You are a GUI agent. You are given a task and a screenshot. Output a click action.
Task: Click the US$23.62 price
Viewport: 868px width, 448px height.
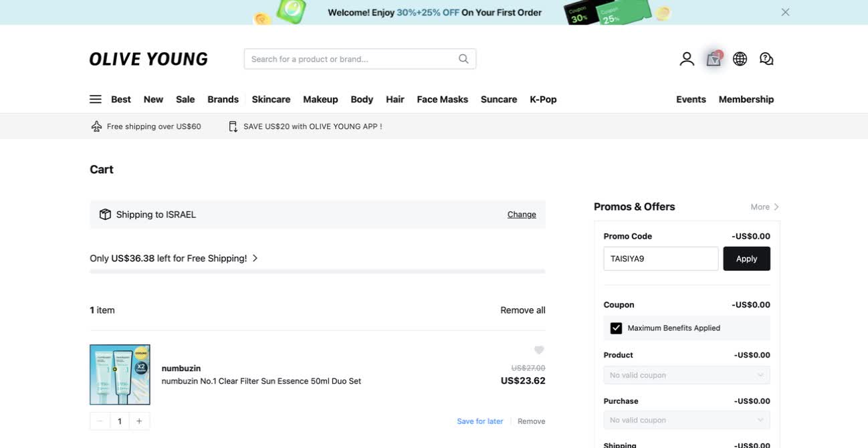523,380
